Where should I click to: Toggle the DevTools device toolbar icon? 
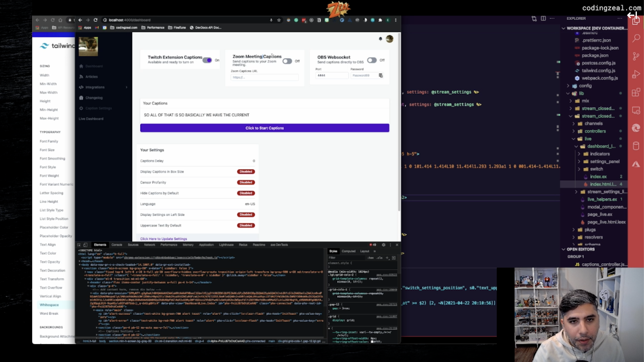(85, 245)
